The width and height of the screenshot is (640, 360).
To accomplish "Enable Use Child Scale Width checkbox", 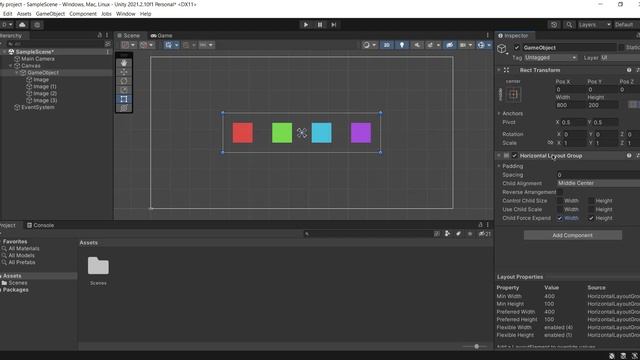I will coord(560,209).
